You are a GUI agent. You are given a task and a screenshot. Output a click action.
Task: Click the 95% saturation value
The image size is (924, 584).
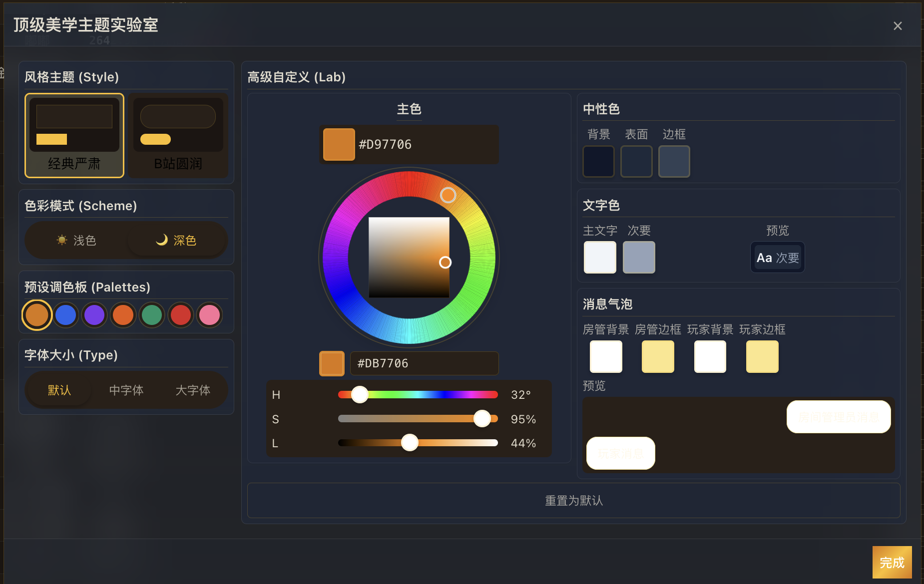pos(523,419)
